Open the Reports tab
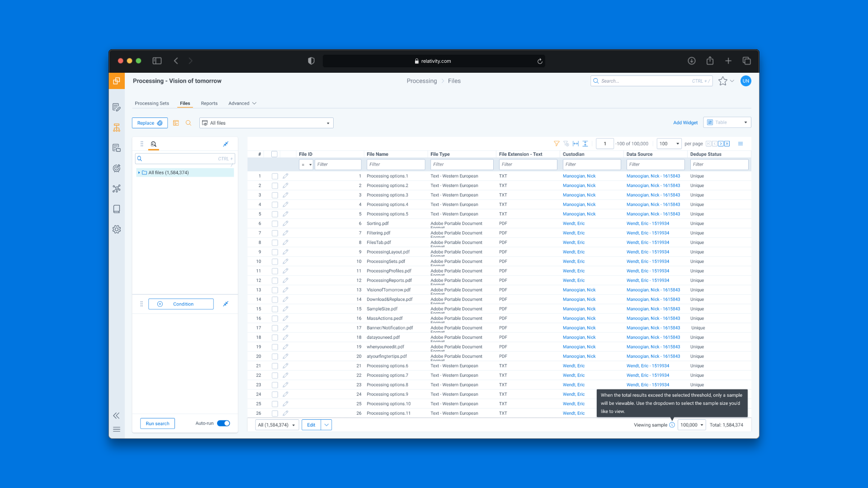 (209, 103)
